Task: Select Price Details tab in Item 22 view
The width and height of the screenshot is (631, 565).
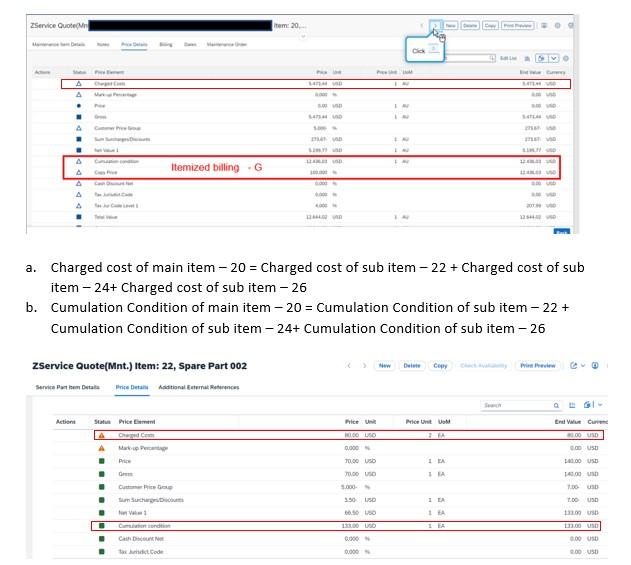Action: point(132,387)
